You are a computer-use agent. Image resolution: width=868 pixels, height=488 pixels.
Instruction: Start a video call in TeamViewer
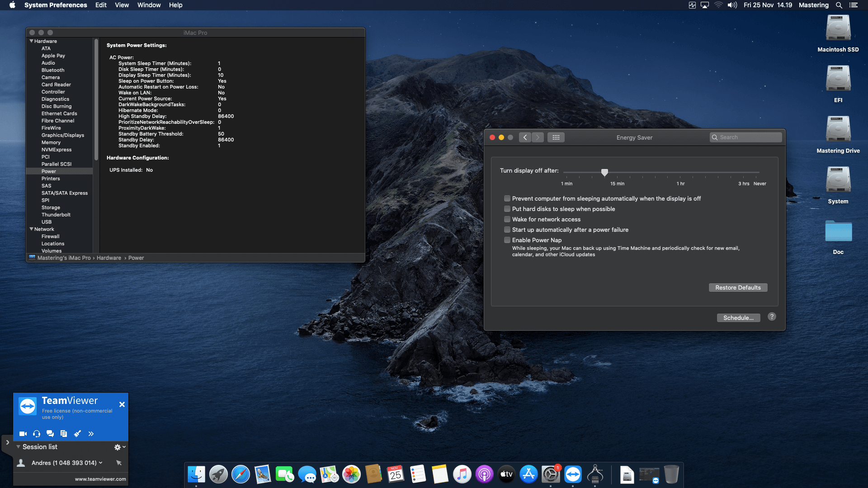click(23, 433)
